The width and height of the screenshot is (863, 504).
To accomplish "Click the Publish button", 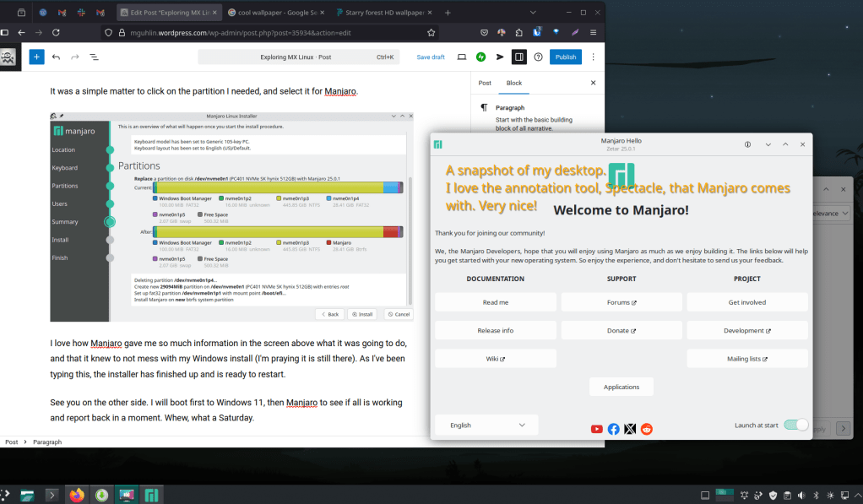I will coord(565,57).
